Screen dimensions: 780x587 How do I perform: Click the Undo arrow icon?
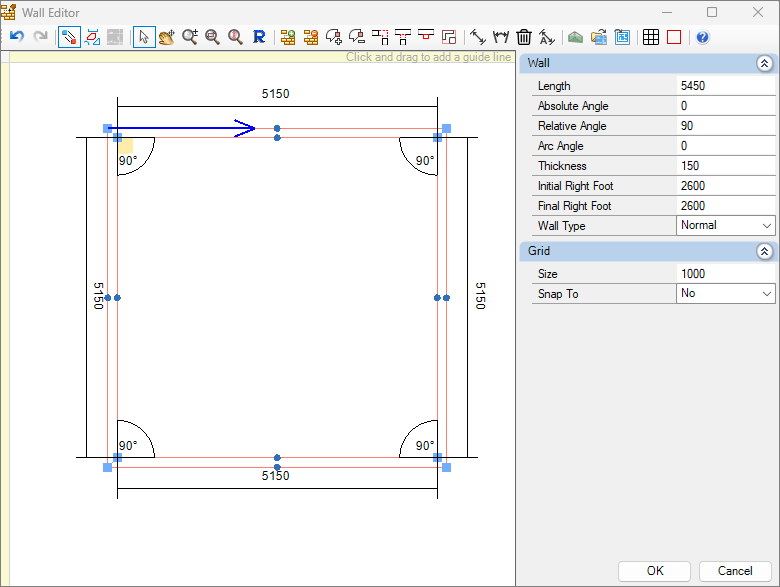tap(17, 37)
